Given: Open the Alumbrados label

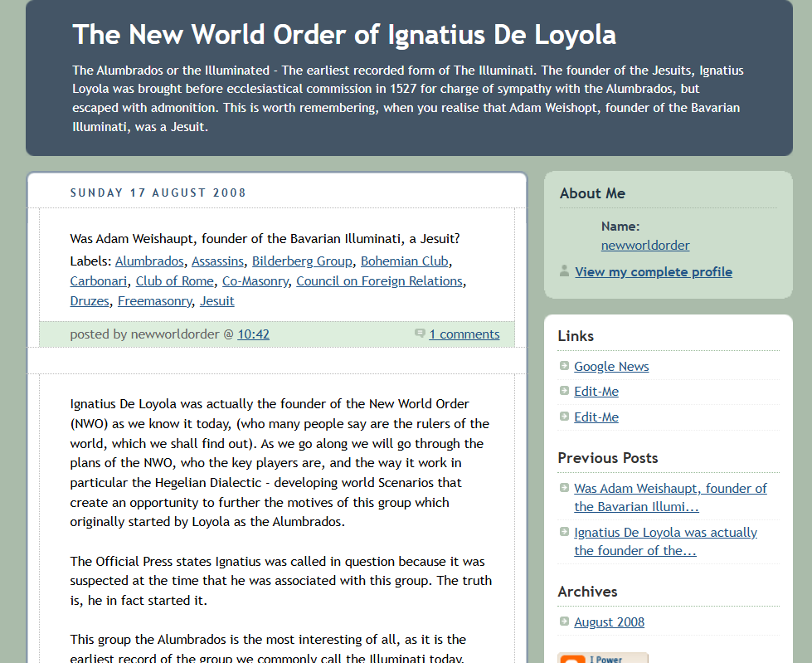Looking at the screenshot, I should coord(149,261).
